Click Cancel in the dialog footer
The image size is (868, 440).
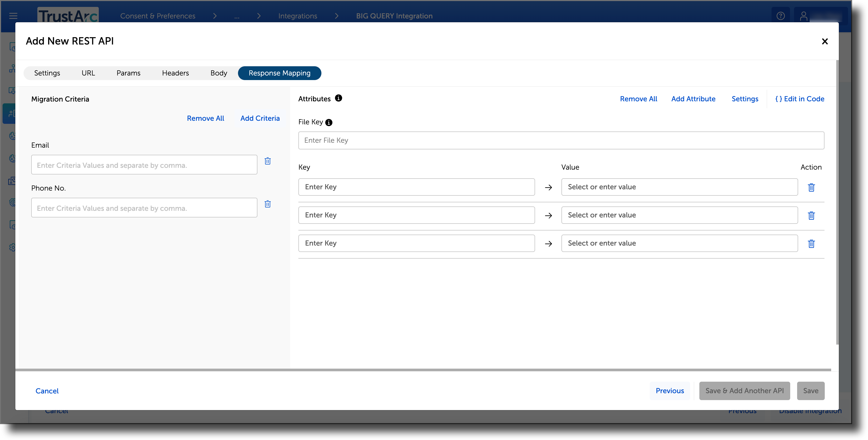[47, 391]
